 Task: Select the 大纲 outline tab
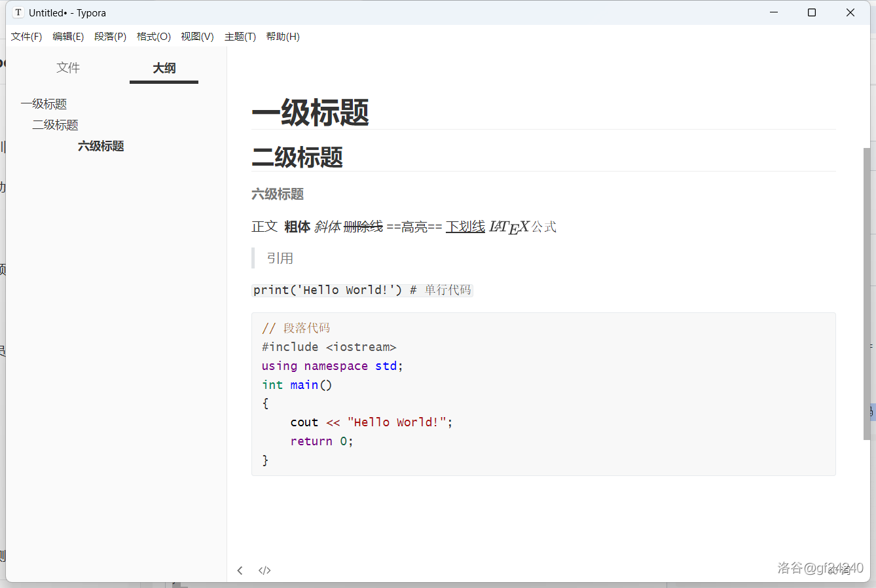click(164, 68)
